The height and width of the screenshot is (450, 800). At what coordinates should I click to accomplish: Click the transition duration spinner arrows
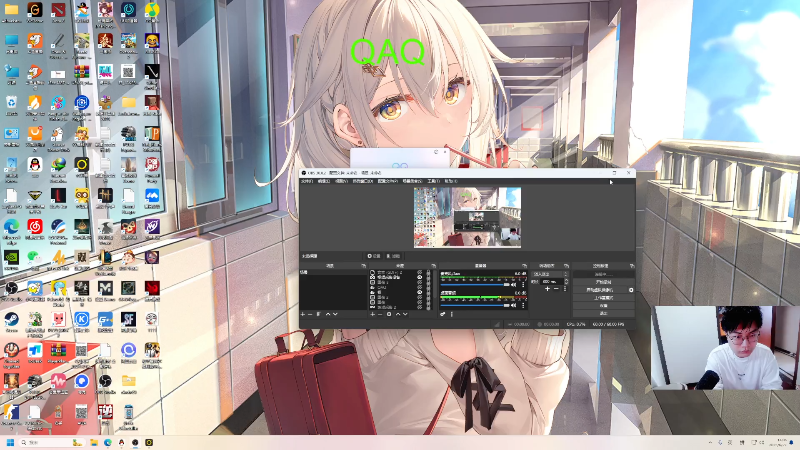click(x=566, y=282)
